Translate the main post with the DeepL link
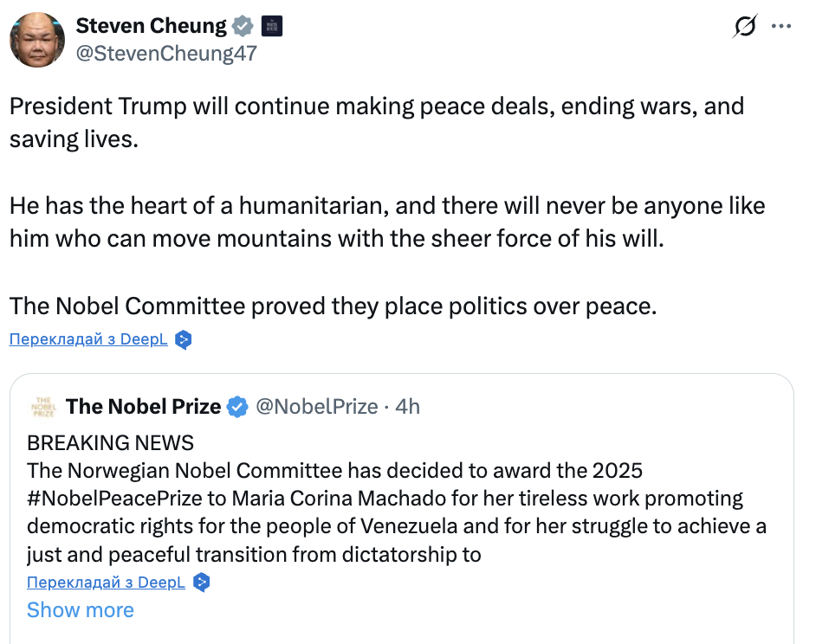The height and width of the screenshot is (644, 816). tap(87, 339)
